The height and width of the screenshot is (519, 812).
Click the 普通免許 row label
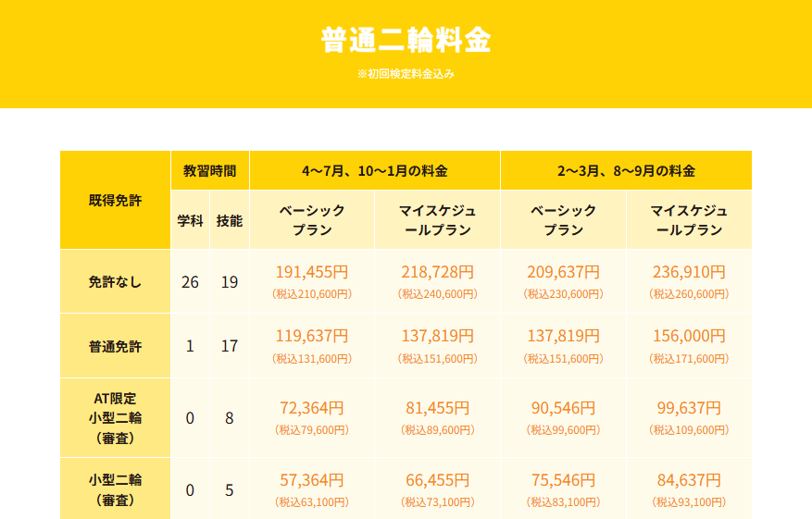pyautogui.click(x=115, y=346)
